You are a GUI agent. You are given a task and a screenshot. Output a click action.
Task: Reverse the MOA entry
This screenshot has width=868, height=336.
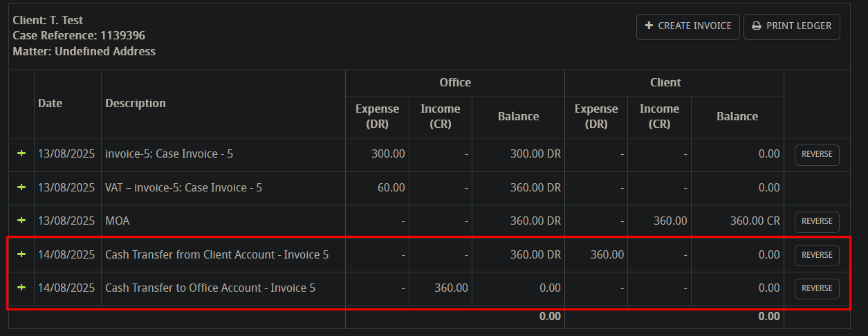click(817, 221)
